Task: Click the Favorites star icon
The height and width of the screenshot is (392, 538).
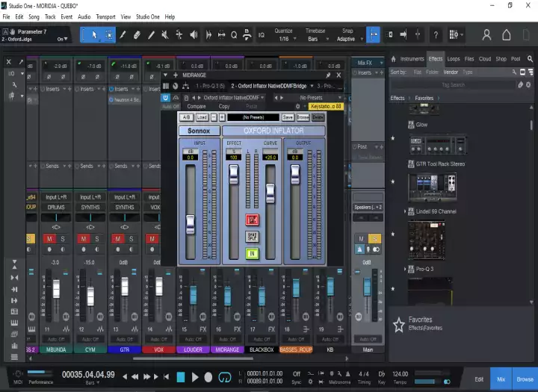Action: click(x=399, y=325)
